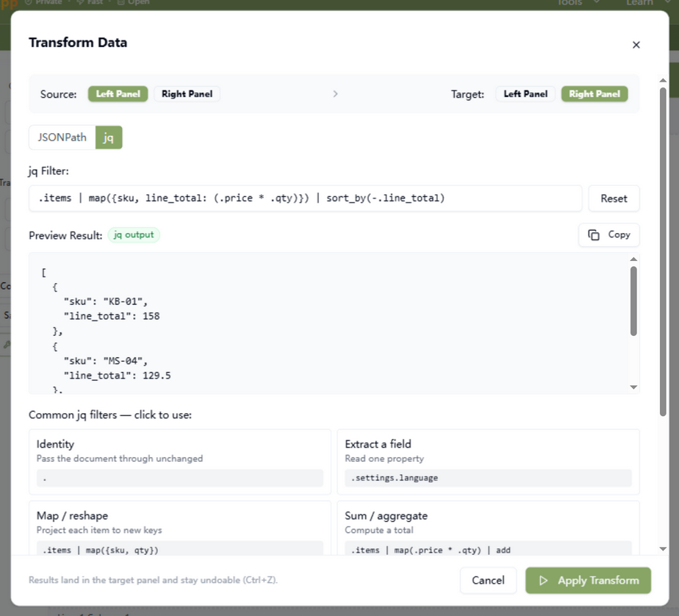
Task: Click the line_total 158 line
Action: coord(112,316)
